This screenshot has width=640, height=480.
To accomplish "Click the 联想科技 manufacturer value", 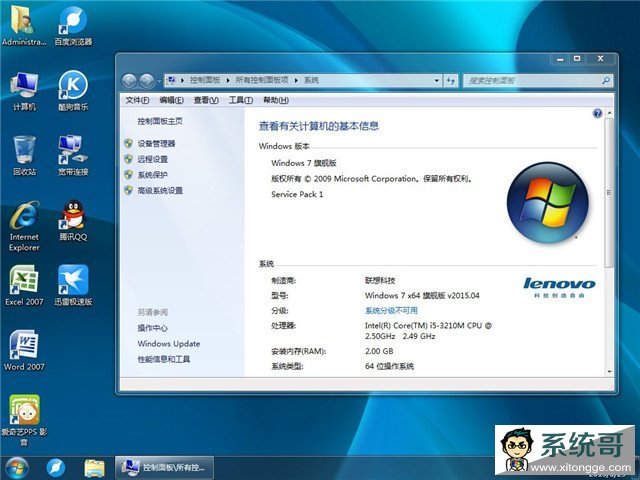I will click(x=380, y=280).
